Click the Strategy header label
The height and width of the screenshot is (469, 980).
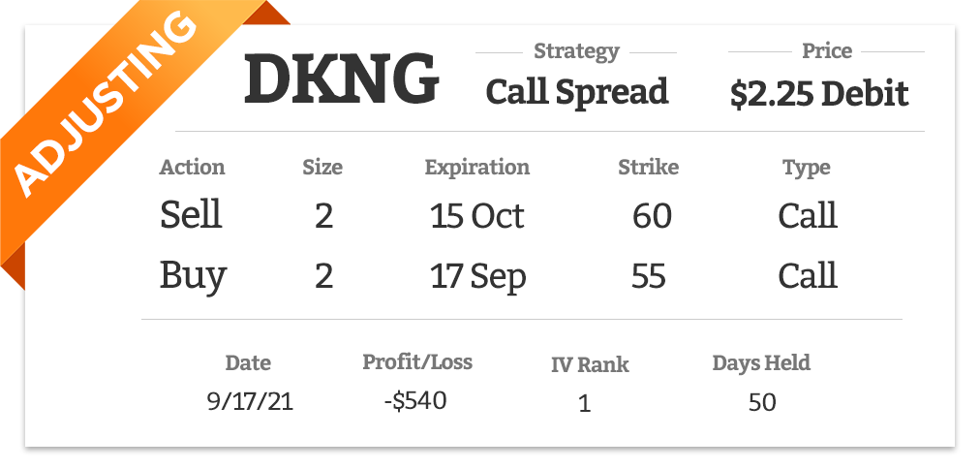576,51
